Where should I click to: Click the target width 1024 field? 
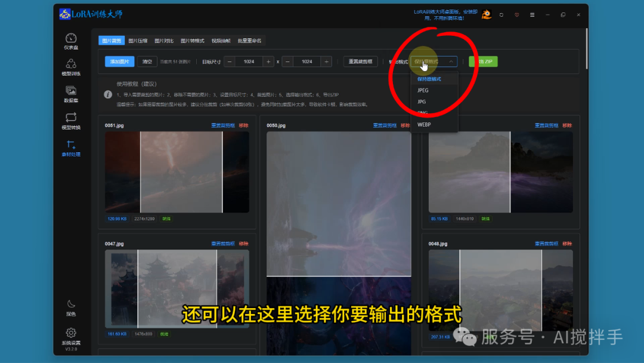pos(249,61)
